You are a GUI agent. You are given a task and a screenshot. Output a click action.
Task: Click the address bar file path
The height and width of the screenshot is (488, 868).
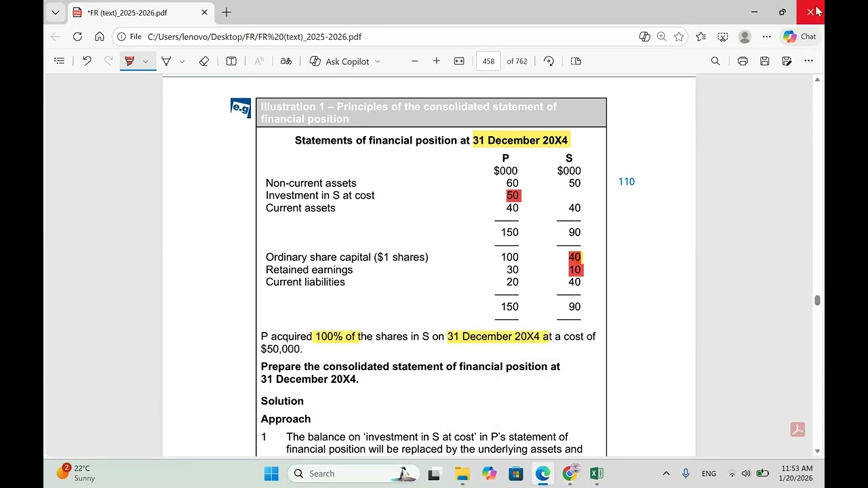tap(254, 37)
